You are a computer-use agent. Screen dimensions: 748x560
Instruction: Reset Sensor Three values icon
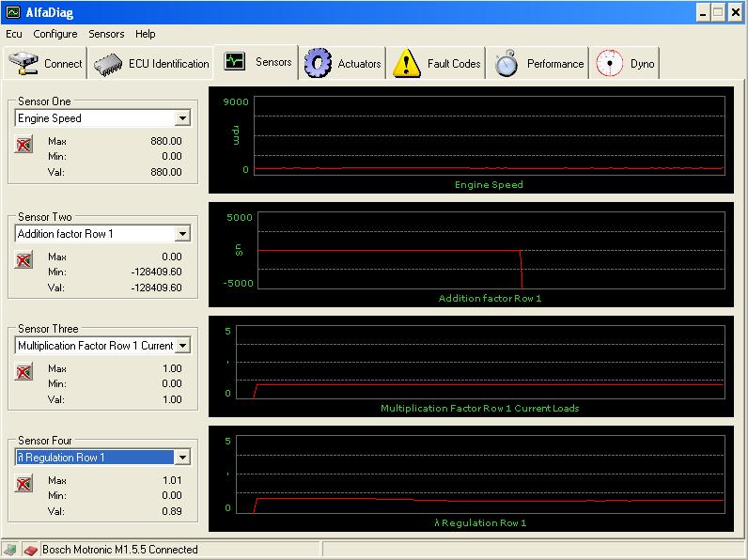click(x=24, y=372)
